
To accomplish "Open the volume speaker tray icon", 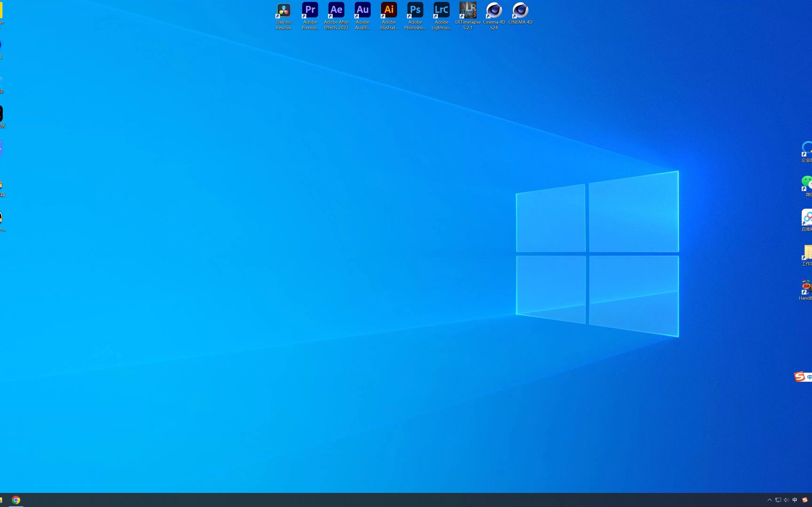I will tap(786, 500).
